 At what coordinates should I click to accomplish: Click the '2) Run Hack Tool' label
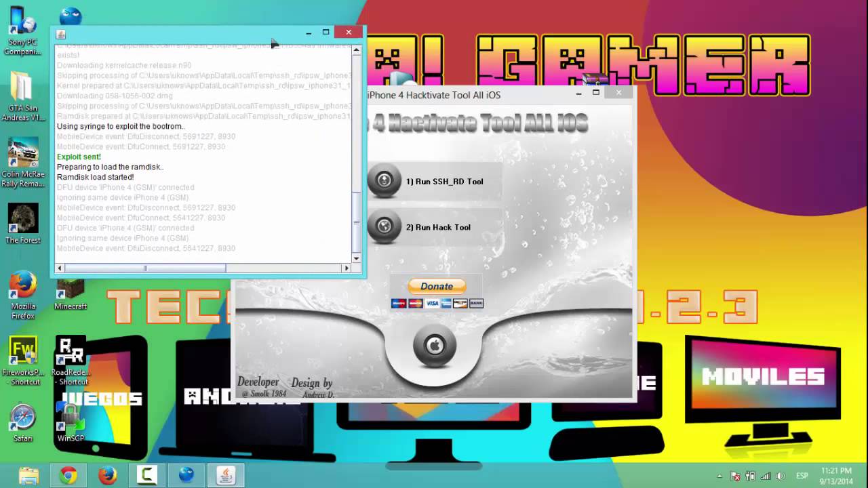click(x=438, y=228)
